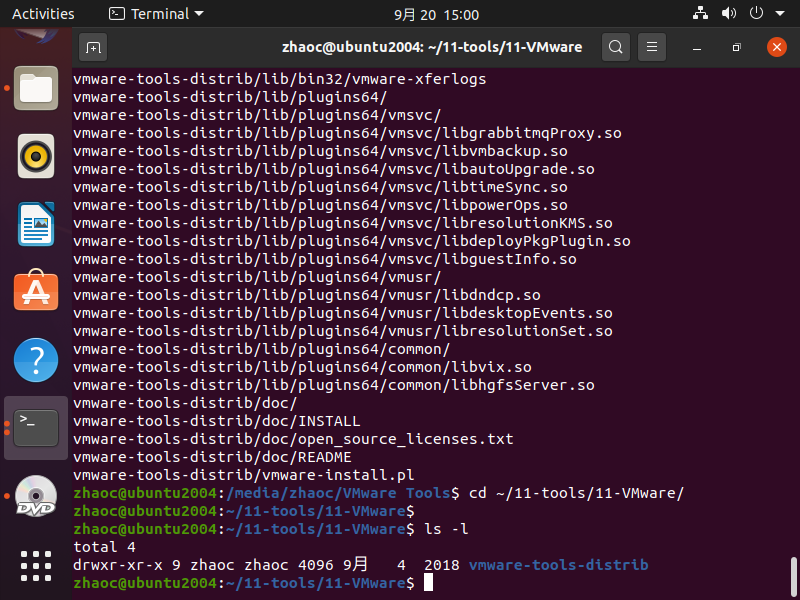Click the doc/INSTALL line
The image size is (800, 600).
[217, 421]
